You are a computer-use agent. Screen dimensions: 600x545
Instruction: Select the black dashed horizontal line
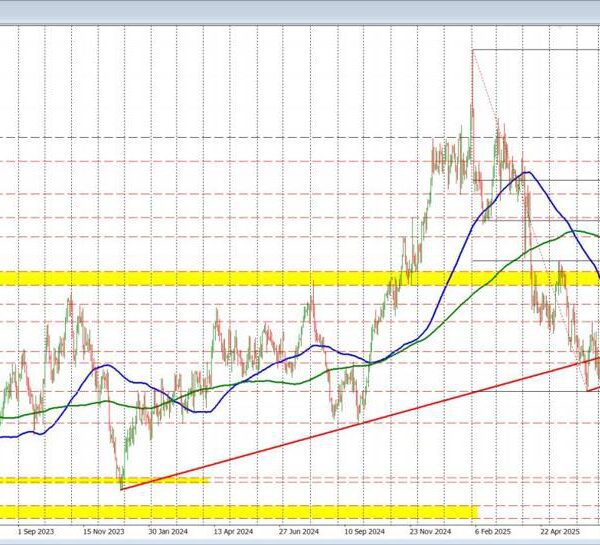click(200, 137)
